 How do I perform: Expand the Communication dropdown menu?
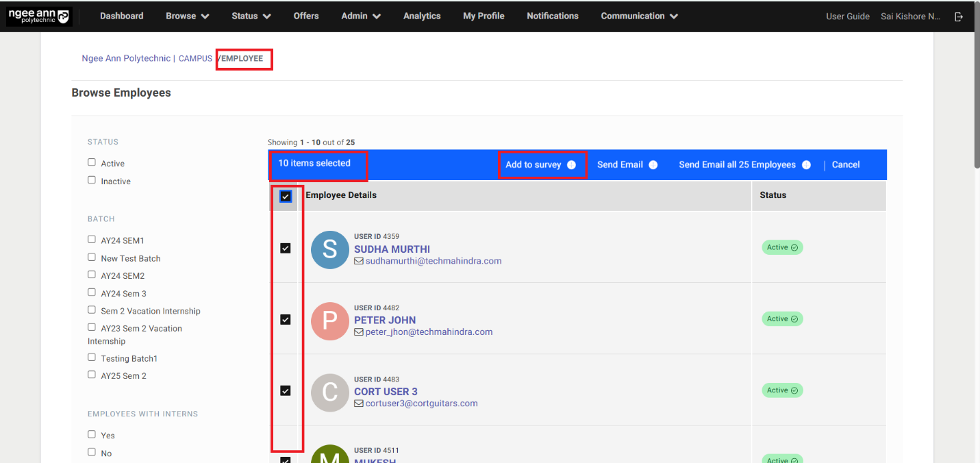[x=639, y=16]
